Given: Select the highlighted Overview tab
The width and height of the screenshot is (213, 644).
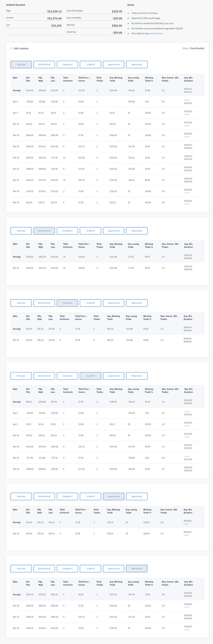Looking at the screenshot, I should point(21,65).
